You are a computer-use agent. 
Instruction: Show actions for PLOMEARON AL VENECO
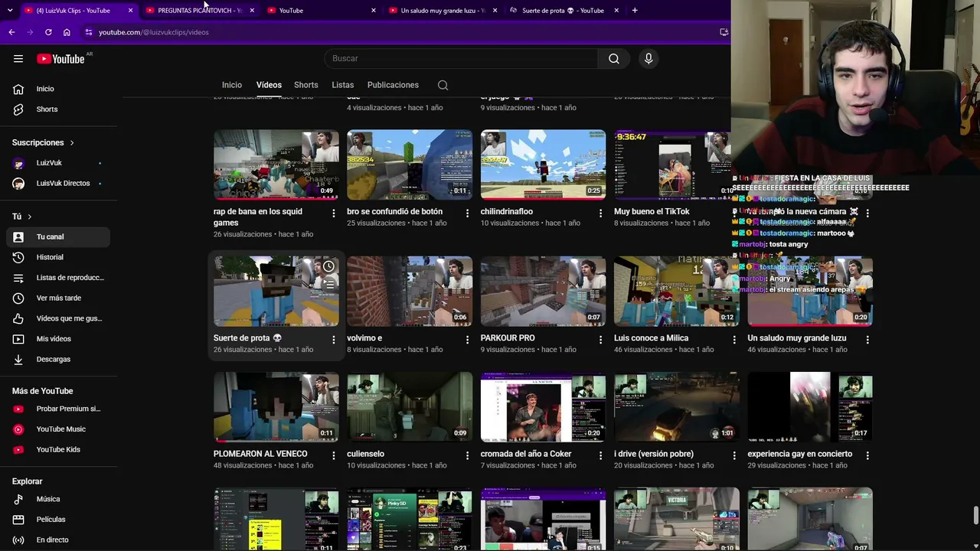[x=333, y=455]
